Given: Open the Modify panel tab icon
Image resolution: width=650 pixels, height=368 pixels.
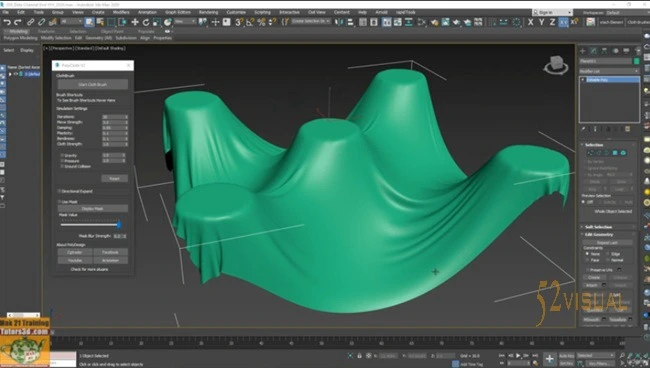Looking at the screenshot, I should (594, 51).
